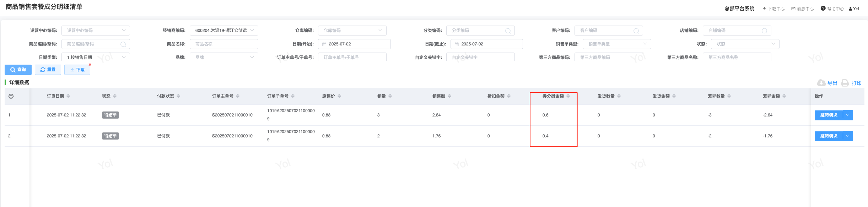Sort by 销量 column

point(390,96)
